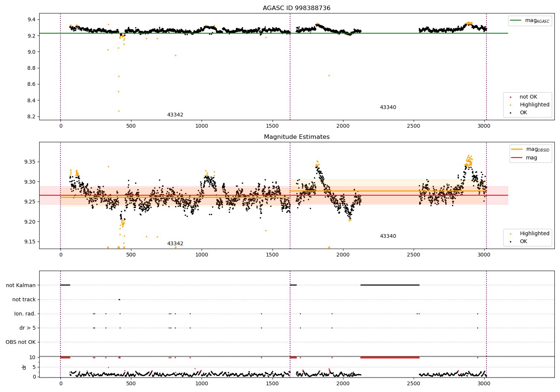Click the 'Ion. rad.' y-axis label

[25, 314]
